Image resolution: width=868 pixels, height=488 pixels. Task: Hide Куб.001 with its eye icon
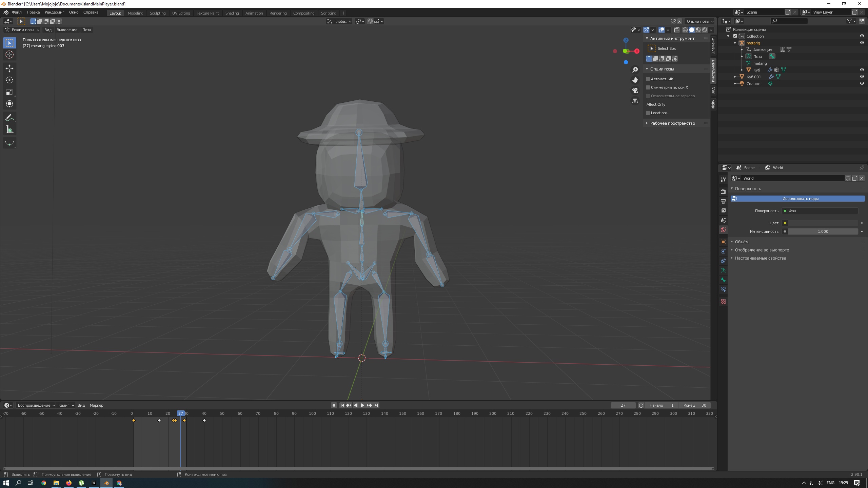pyautogui.click(x=862, y=77)
